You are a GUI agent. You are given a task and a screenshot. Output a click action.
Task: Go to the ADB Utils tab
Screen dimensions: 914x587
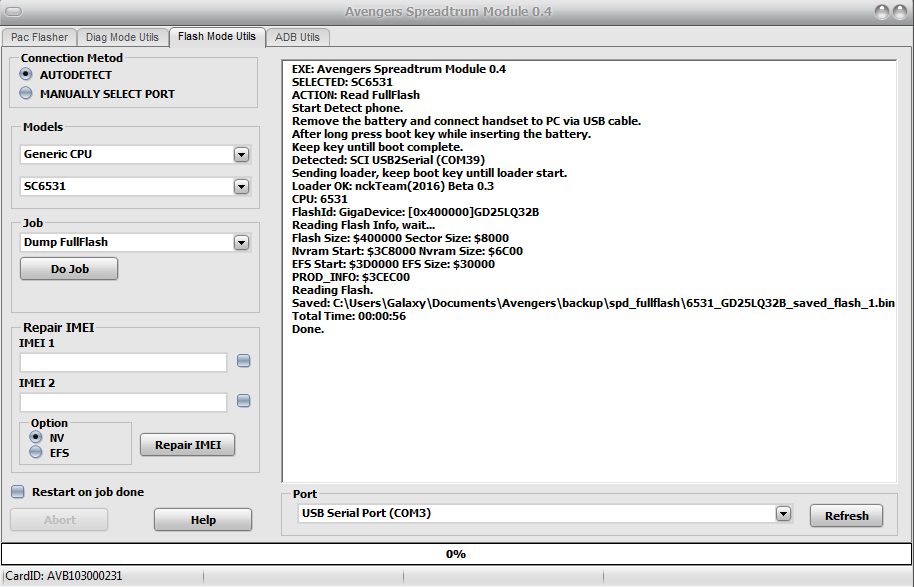[297, 37]
